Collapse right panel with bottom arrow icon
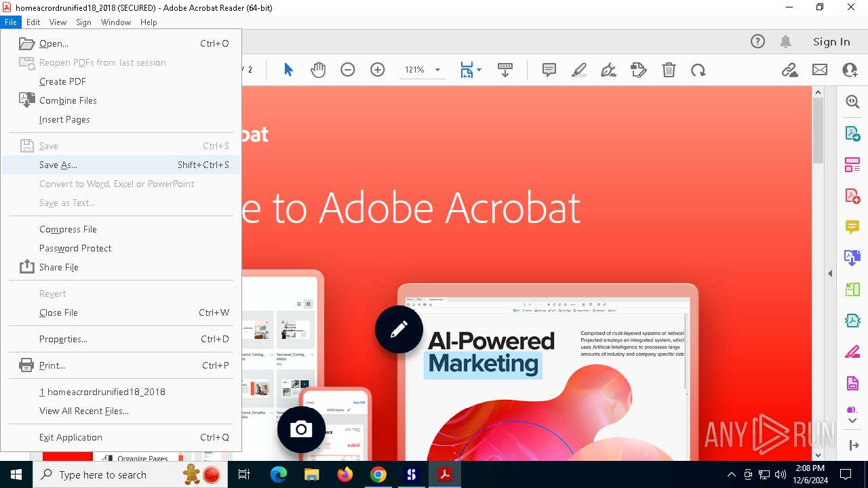 [x=852, y=445]
